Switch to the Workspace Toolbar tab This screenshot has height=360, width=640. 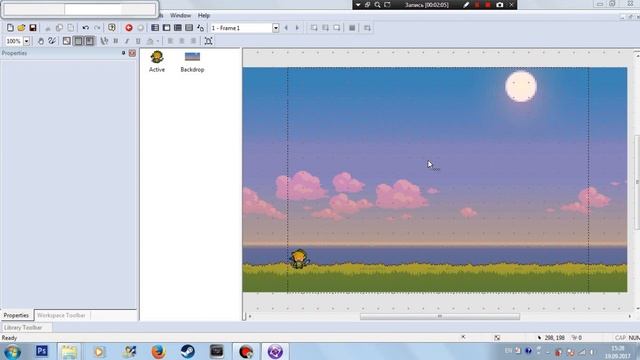[x=61, y=315]
